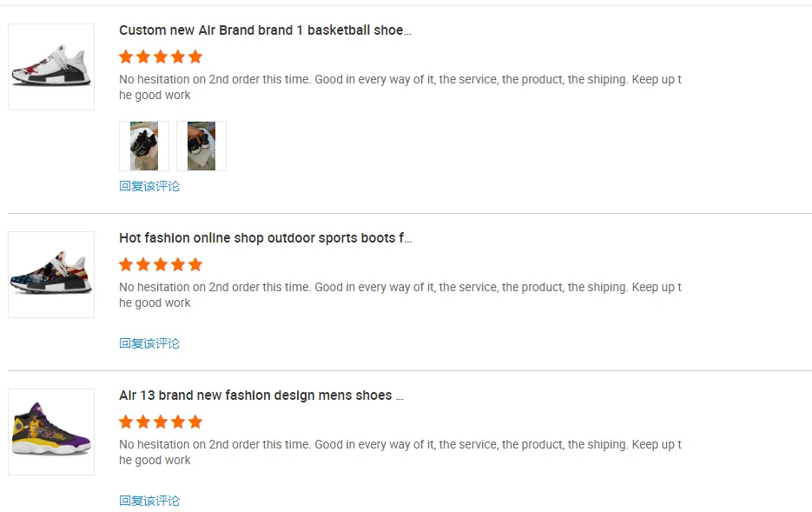Click first star of Custom Air Brand review rating

tap(126, 57)
